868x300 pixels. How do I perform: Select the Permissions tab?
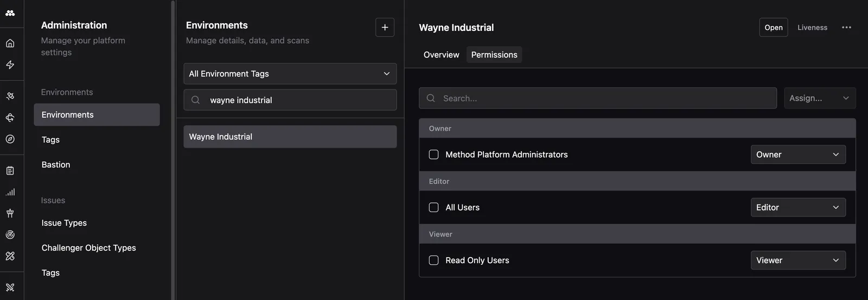[x=494, y=55]
